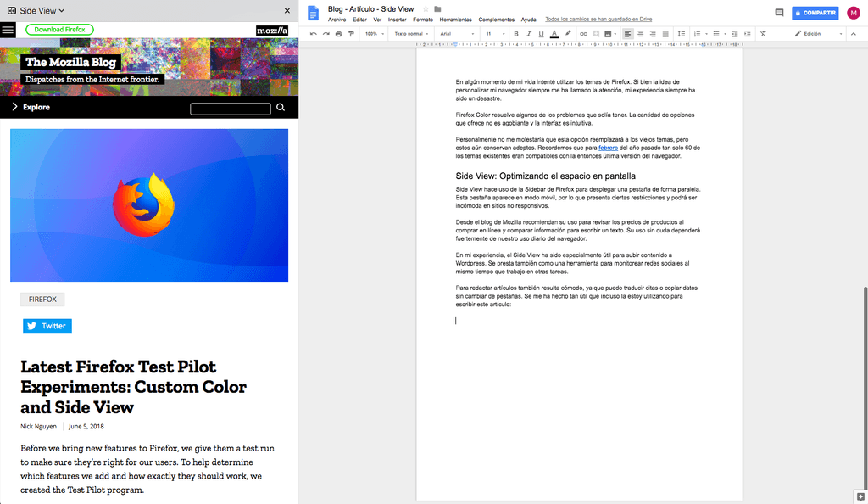Star the document Blog - Artículo

point(426,8)
